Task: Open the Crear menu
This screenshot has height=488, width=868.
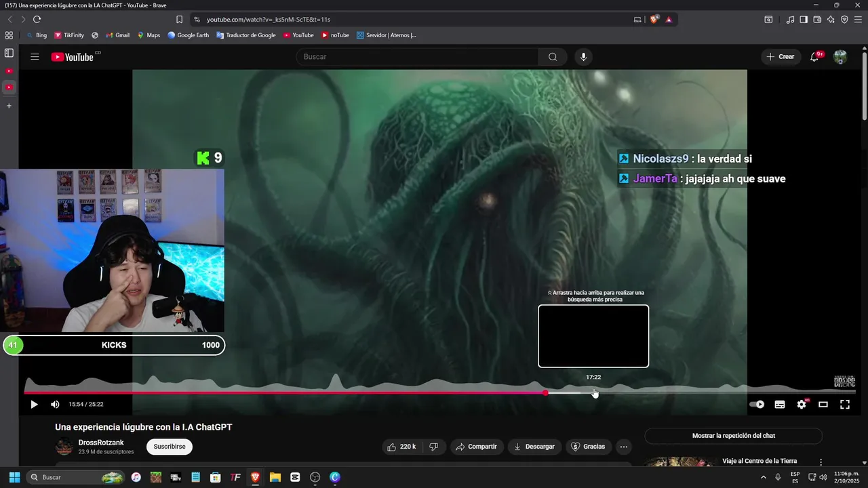Action: pos(781,57)
